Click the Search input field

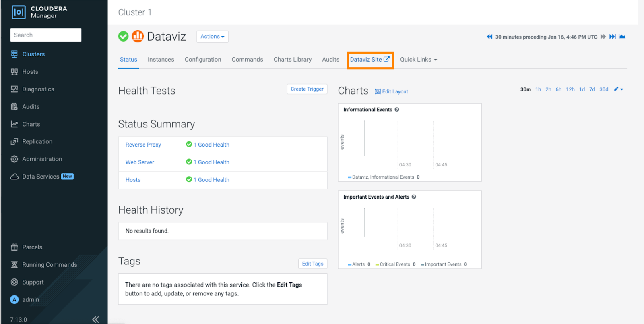tap(45, 35)
